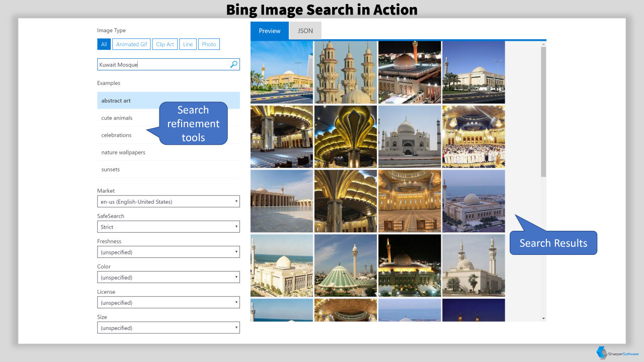Choose the cute animals example
This screenshot has width=644, height=362.
coord(169,118)
